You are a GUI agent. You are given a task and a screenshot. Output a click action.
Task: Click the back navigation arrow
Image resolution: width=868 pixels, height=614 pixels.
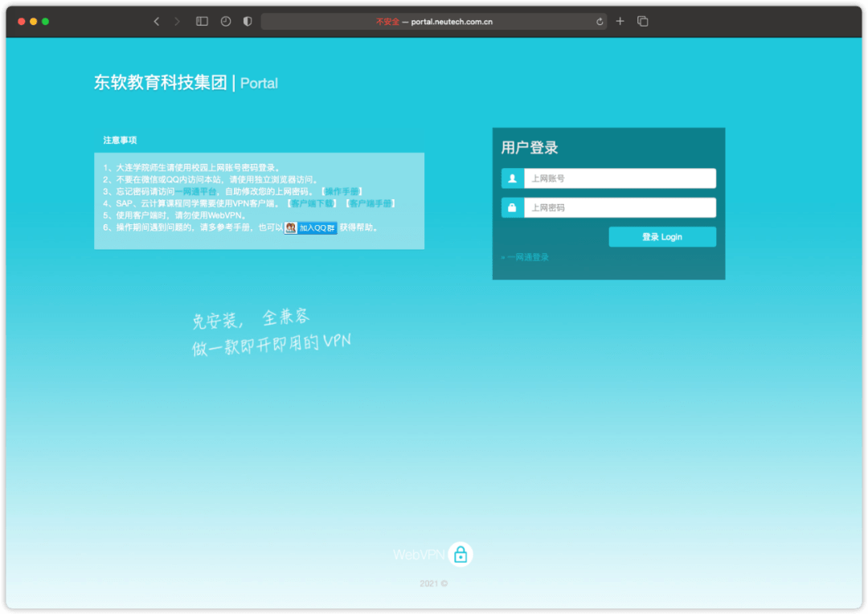point(157,21)
